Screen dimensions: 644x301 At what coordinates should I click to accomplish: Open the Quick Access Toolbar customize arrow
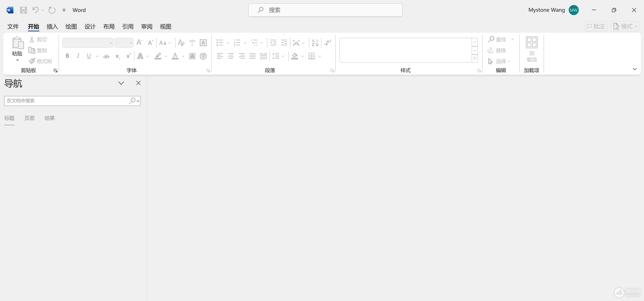point(64,10)
